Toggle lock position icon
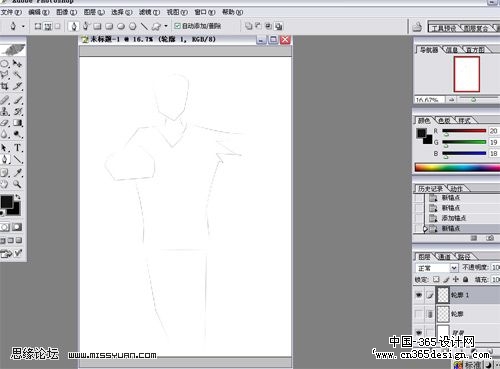The height and width of the screenshot is (369, 500). coord(456,279)
